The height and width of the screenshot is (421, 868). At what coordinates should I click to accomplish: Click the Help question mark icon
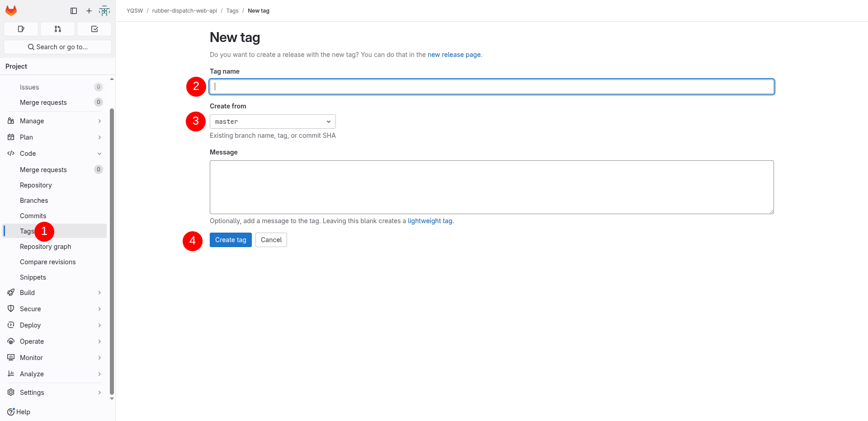(11, 412)
